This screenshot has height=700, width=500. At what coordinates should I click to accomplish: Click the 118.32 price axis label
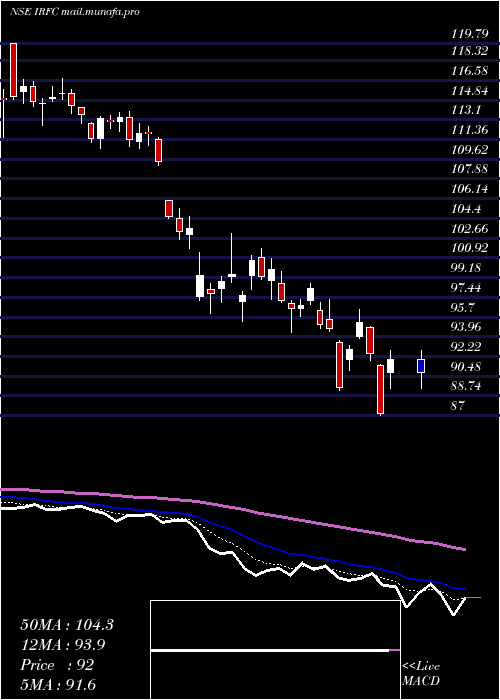point(469,51)
